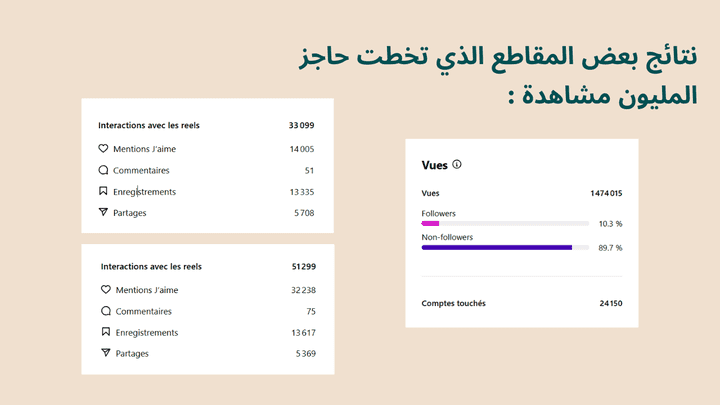The height and width of the screenshot is (405, 720).
Task: Click the comment bubble icon in the top panel
Action: point(103,170)
